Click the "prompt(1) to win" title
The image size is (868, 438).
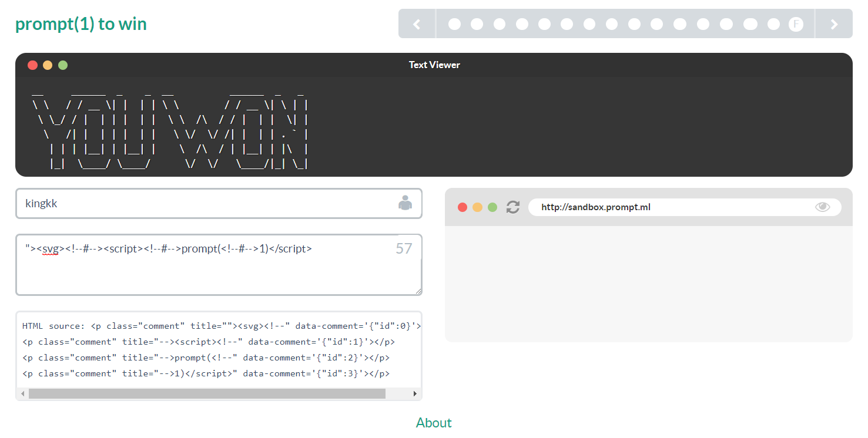click(x=81, y=24)
